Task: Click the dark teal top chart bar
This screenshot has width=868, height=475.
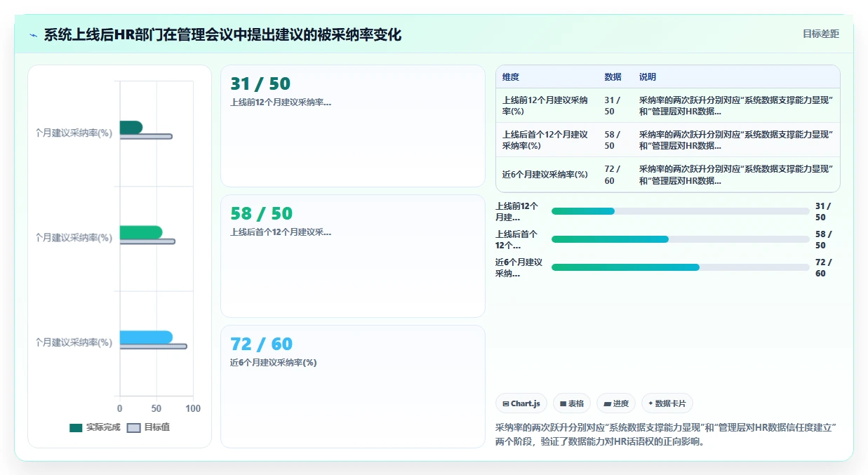Action: click(x=131, y=127)
